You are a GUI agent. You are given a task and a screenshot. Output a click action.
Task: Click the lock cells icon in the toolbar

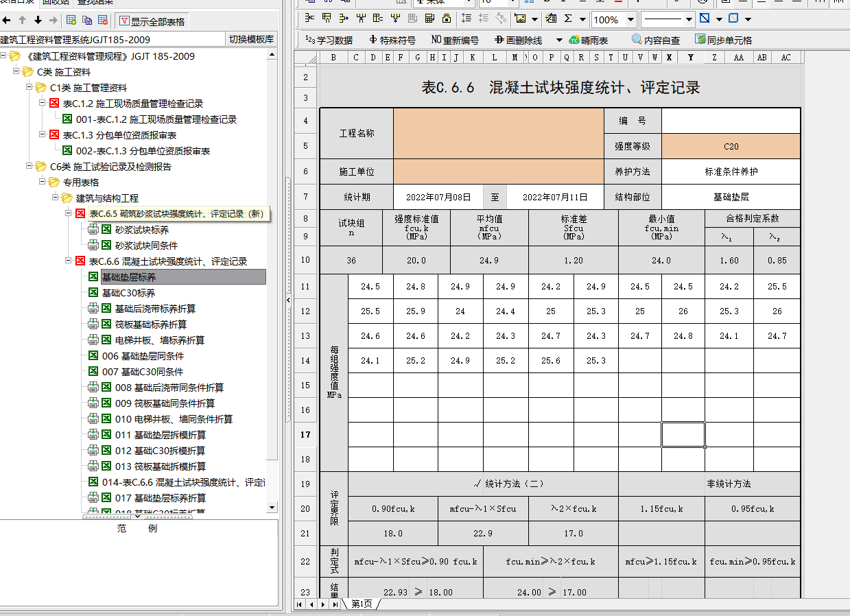(x=447, y=19)
